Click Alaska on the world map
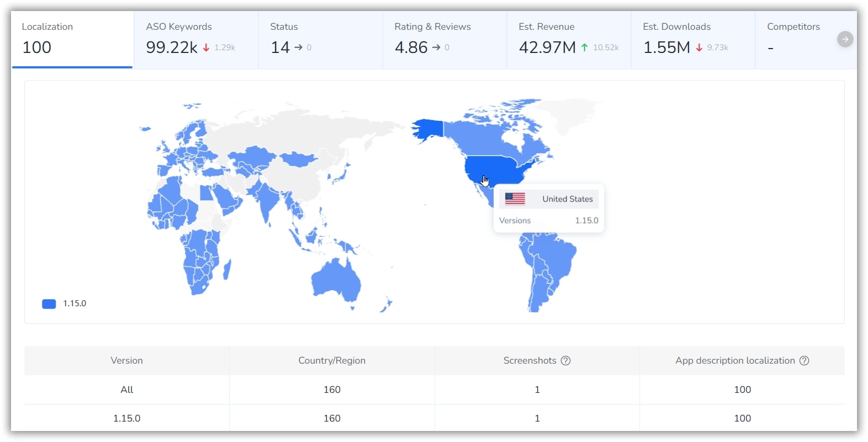Screen dimensions: 868x442 [428, 130]
